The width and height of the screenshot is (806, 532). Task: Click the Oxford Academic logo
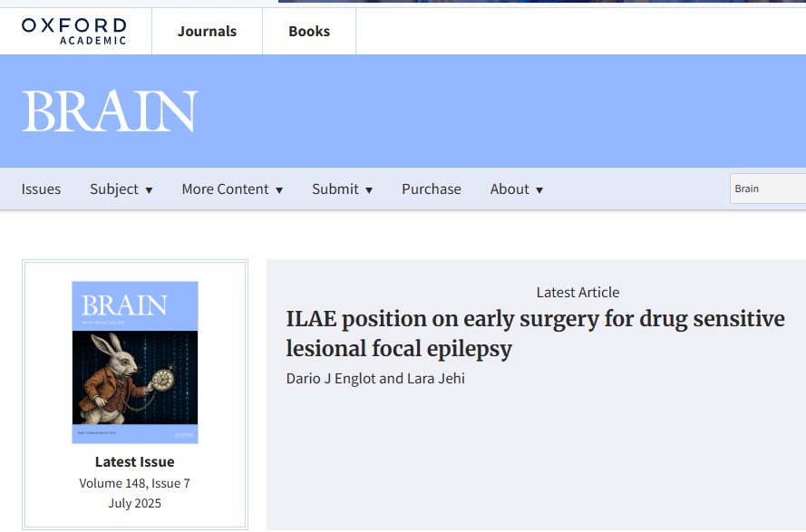74,32
